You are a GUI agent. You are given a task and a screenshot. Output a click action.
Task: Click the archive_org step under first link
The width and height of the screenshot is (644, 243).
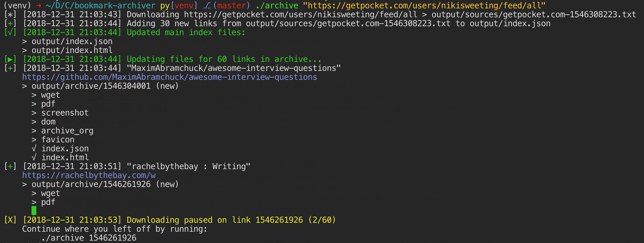[x=67, y=131]
